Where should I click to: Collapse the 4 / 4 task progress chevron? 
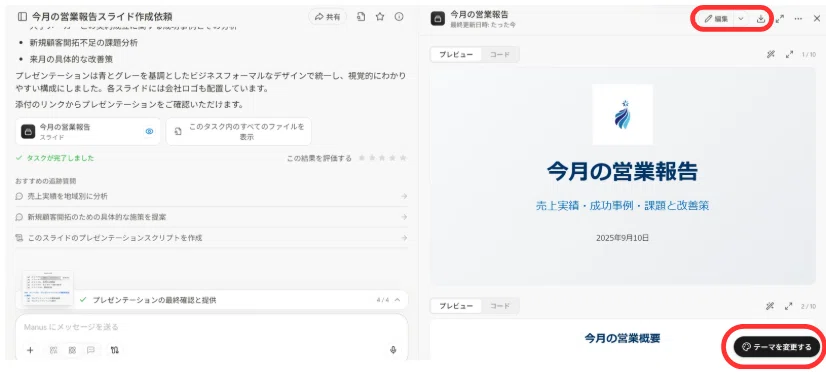[398, 300]
